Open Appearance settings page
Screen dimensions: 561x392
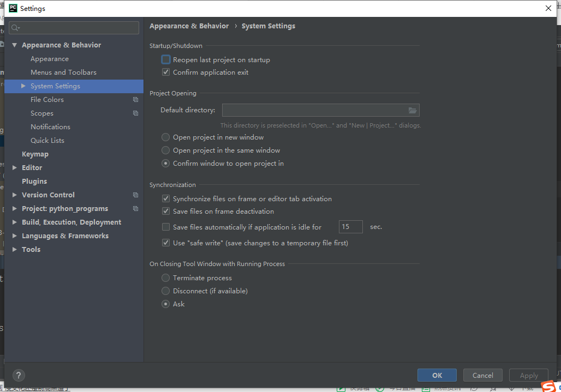49,59
